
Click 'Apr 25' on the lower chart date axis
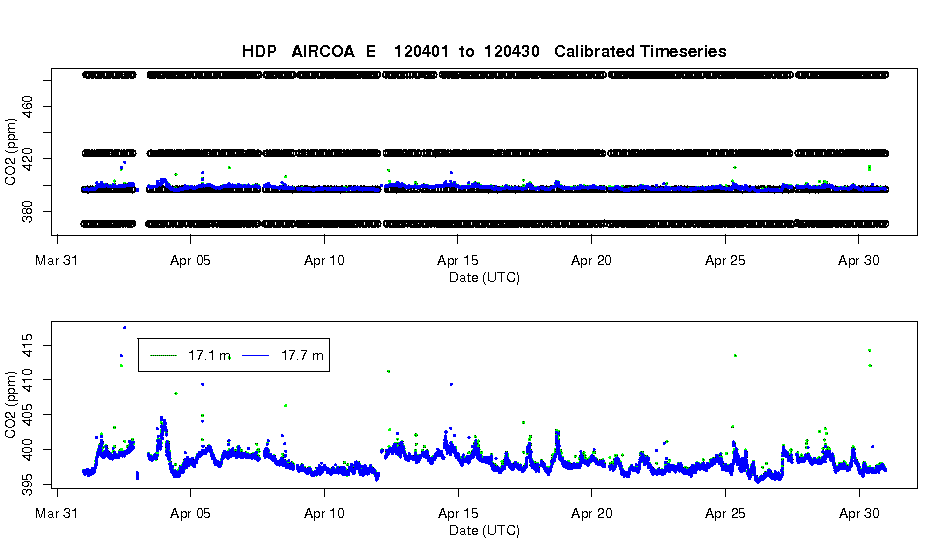point(725,513)
